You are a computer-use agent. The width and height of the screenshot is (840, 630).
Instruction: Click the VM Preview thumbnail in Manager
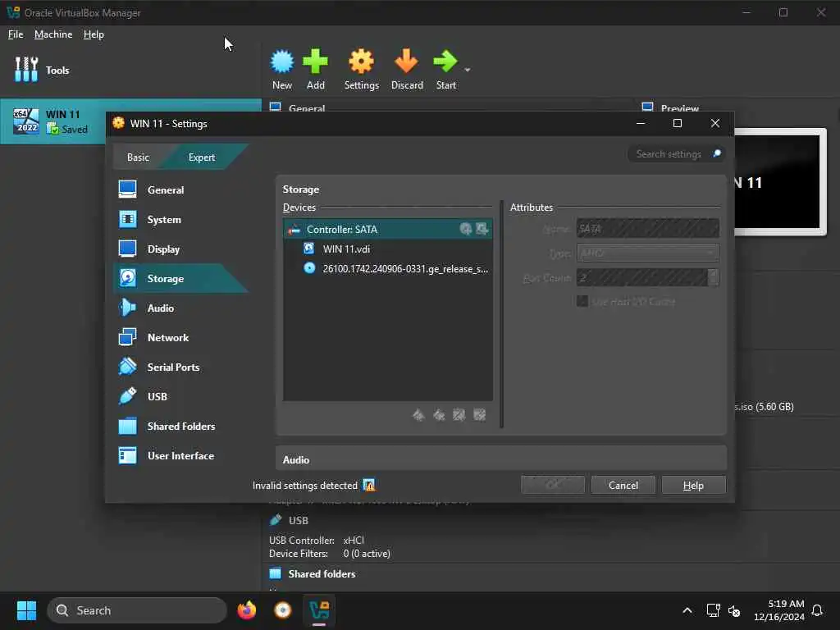(x=780, y=182)
